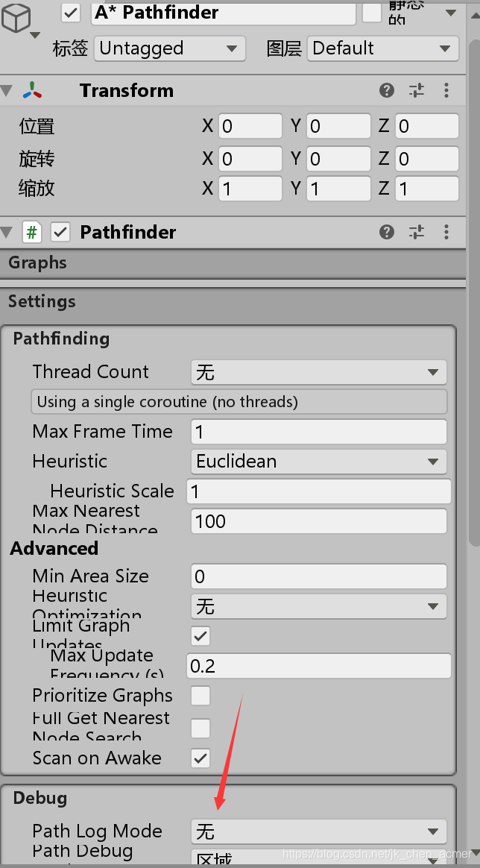Open Pathfinder help via question mark icon
Image resolution: width=480 pixels, height=868 pixels.
point(386,232)
